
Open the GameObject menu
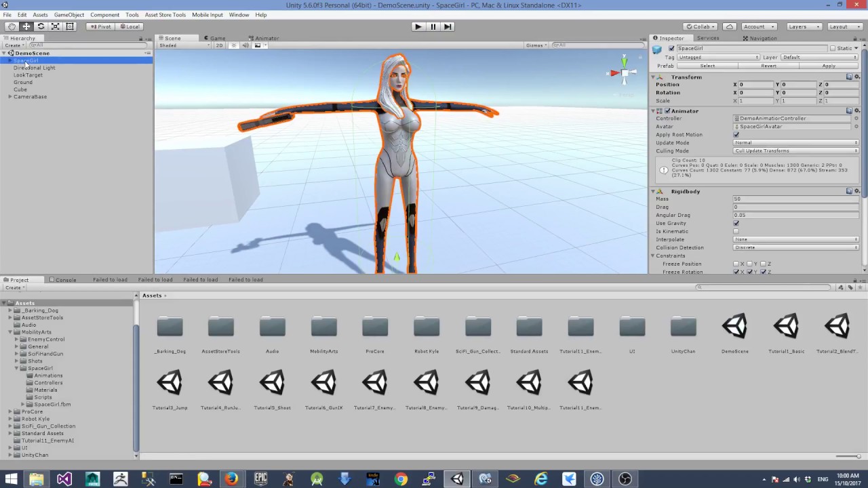click(69, 14)
